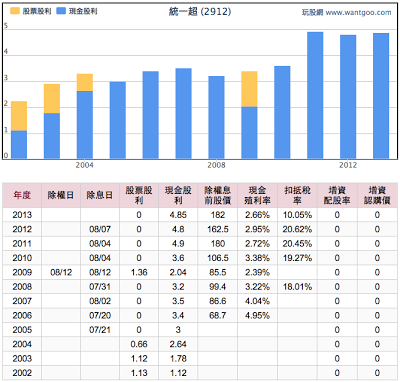Click the 2002 row in table
Image resolution: width=400 pixels, height=382 pixels.
[200, 373]
